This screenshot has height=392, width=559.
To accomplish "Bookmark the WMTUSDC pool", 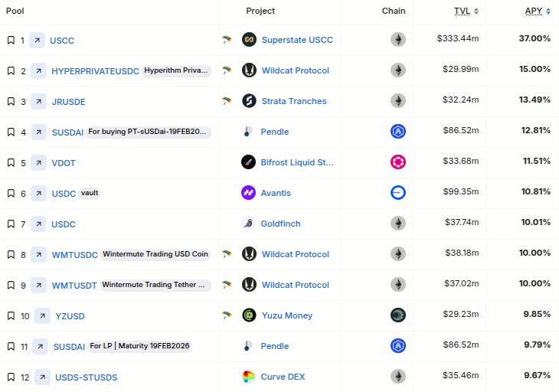I will click(x=11, y=254).
